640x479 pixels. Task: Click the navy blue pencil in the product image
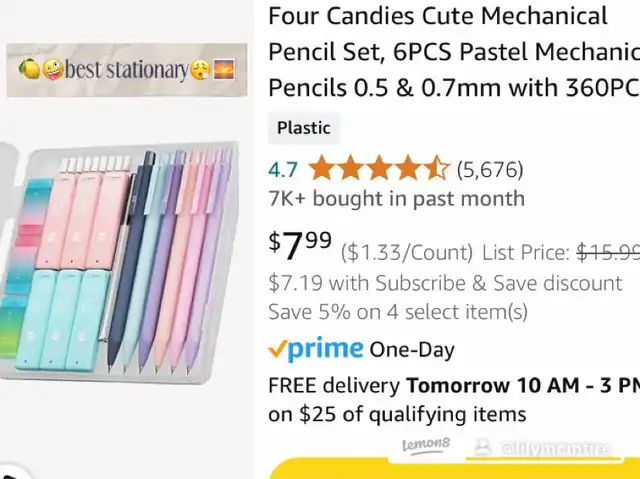click(x=130, y=261)
